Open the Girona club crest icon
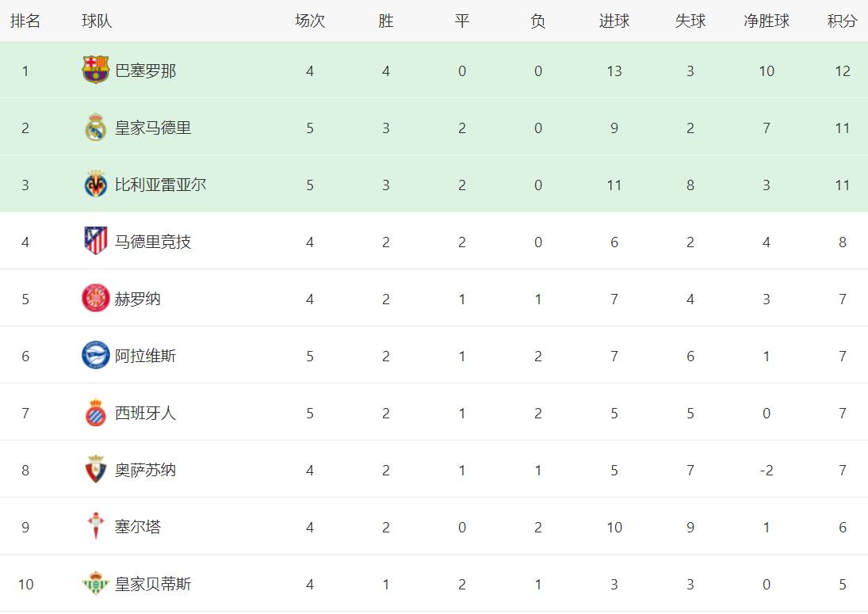Image resolution: width=868 pixels, height=614 pixels. point(95,298)
